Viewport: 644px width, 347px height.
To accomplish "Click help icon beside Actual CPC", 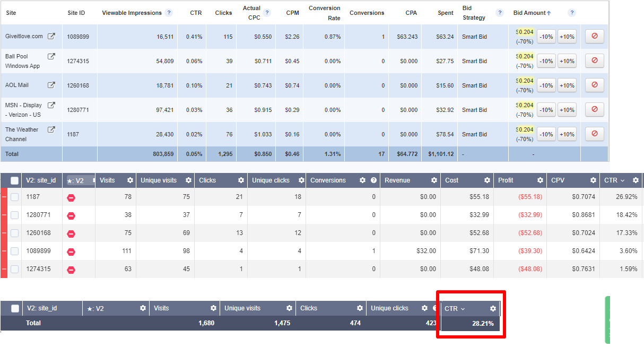I will point(267,12).
